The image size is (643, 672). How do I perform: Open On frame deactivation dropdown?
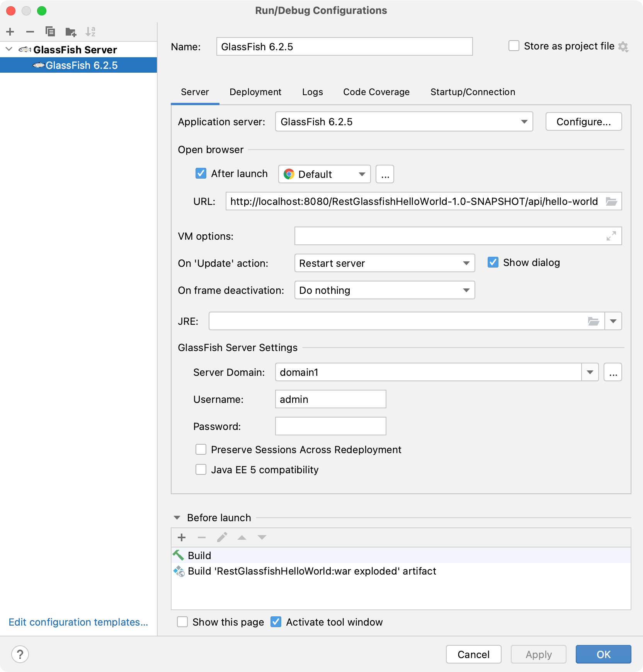pos(384,290)
